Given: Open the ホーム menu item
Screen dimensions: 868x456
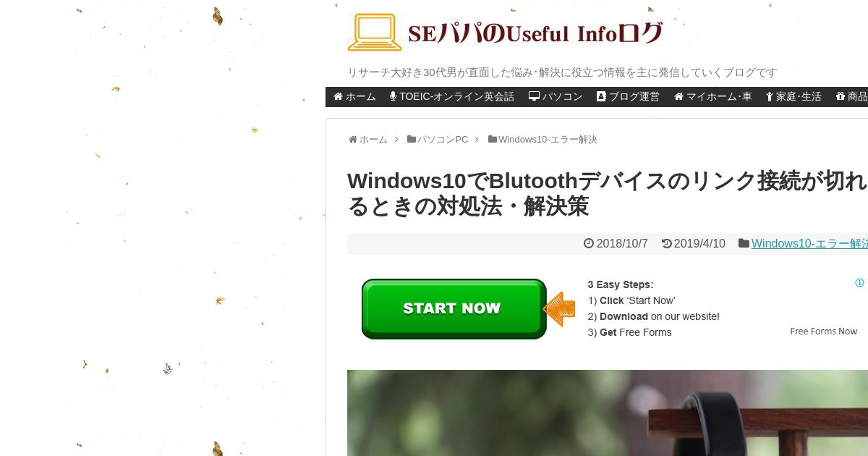Looking at the screenshot, I should point(354,96).
